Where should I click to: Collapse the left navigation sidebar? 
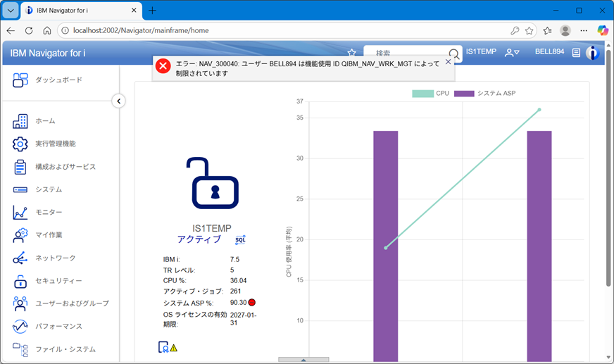coord(118,101)
